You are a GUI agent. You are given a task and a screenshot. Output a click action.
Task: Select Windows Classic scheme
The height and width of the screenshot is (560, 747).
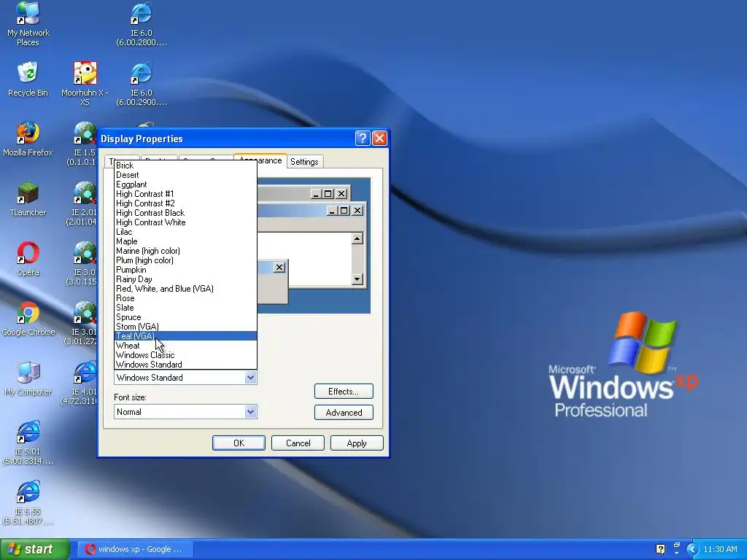186,355
